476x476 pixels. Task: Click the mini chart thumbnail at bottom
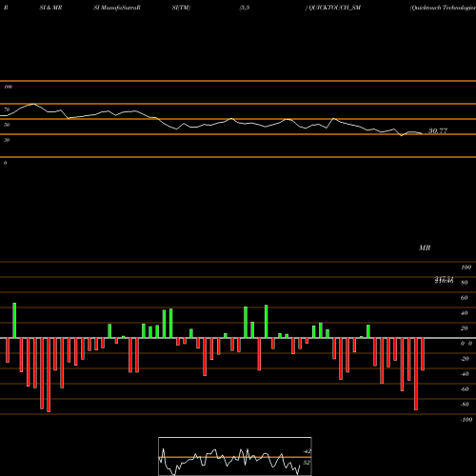[235, 456]
